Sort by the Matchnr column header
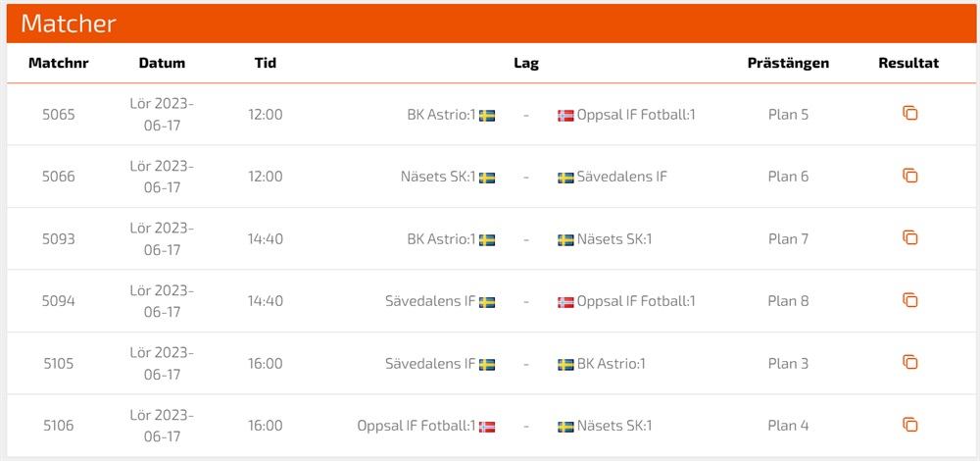This screenshot has height=461, width=980. coord(59,63)
